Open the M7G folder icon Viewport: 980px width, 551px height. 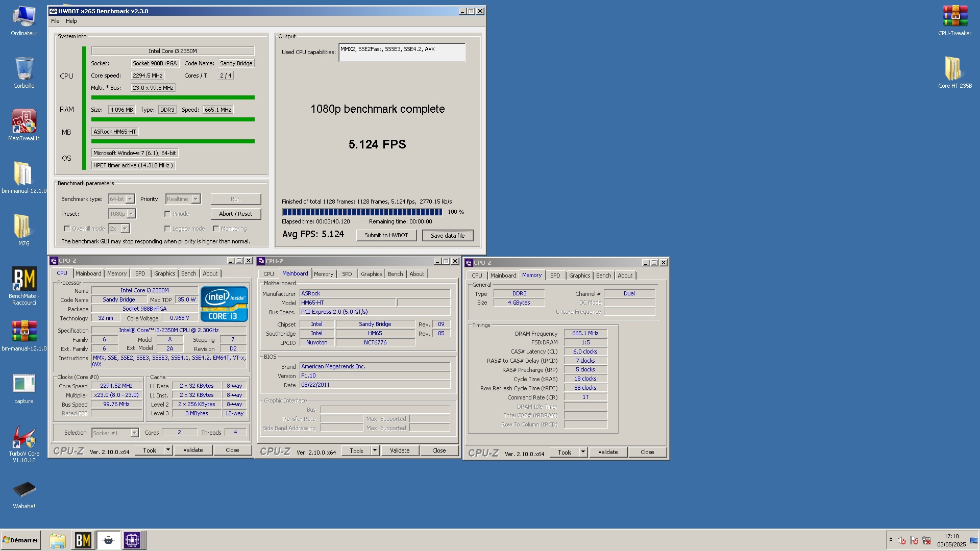click(x=24, y=231)
